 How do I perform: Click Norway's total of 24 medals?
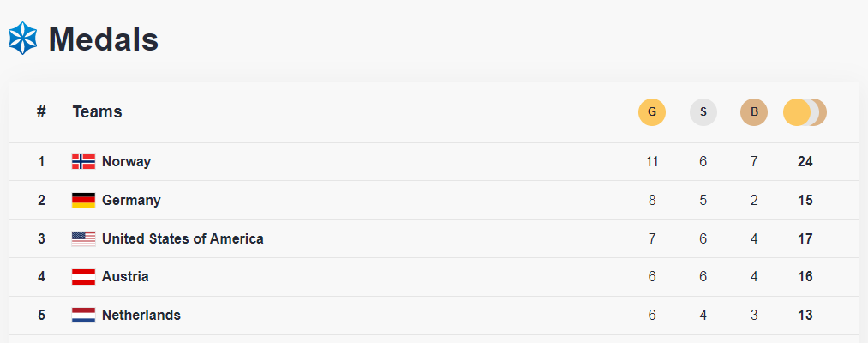tap(805, 162)
